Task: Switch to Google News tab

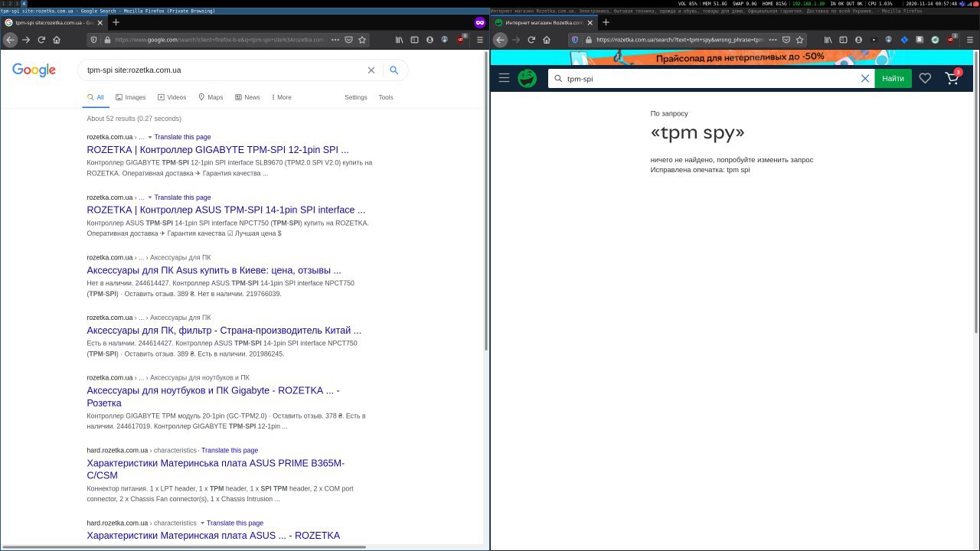Action: [x=247, y=97]
